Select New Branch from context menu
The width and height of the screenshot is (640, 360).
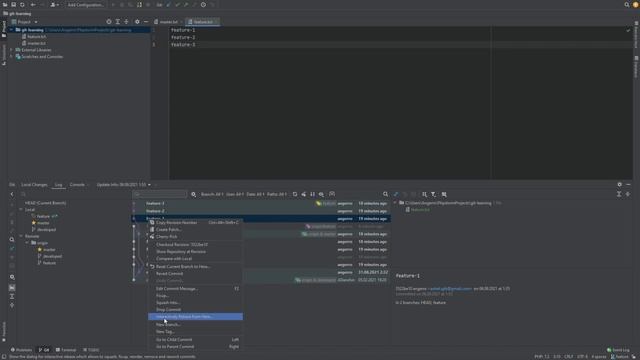click(x=195, y=324)
